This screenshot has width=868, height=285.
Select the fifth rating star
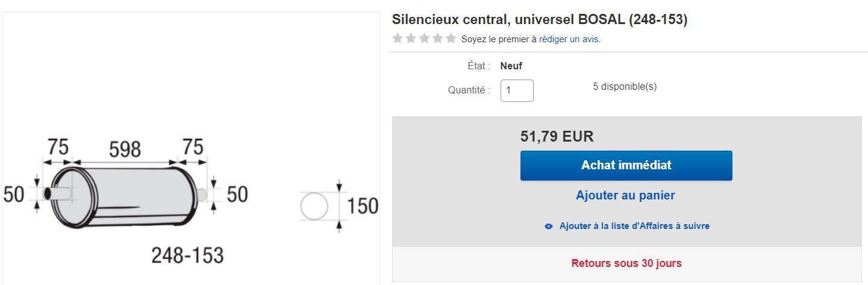[451, 39]
